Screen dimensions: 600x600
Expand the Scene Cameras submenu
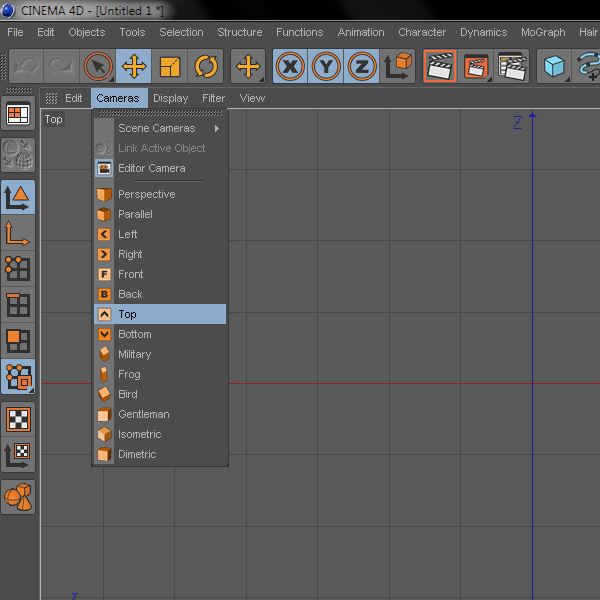(160, 128)
